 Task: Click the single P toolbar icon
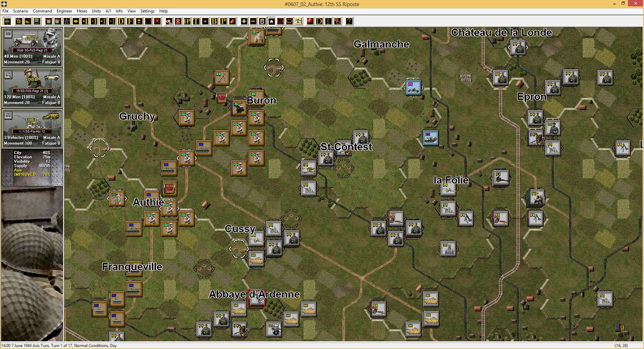[223, 21]
